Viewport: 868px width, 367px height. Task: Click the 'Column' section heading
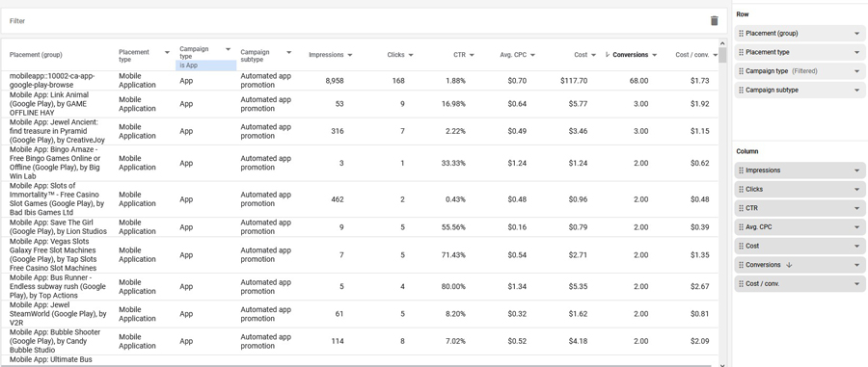click(x=747, y=151)
